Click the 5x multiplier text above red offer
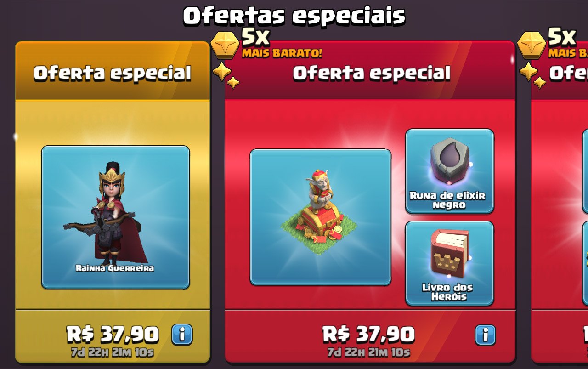This screenshot has height=369, width=588. pyautogui.click(x=256, y=37)
